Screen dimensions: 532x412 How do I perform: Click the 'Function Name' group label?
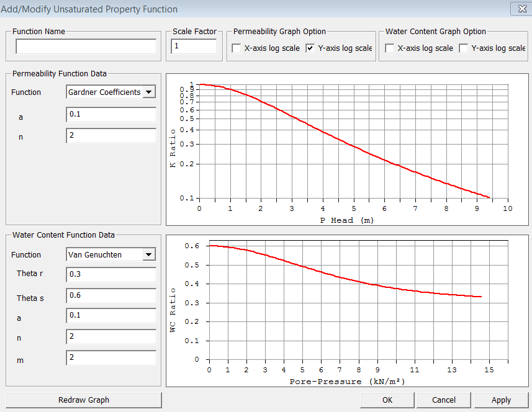coord(38,32)
